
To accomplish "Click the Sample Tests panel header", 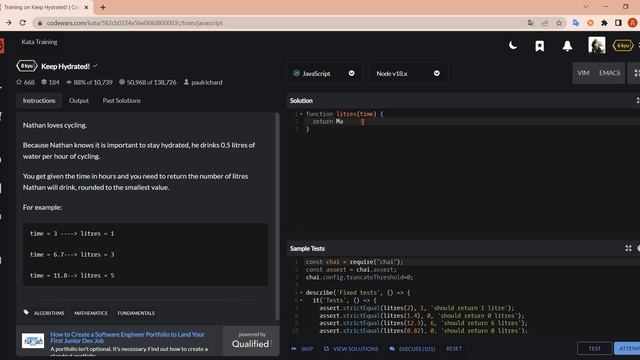I will tap(463, 248).
